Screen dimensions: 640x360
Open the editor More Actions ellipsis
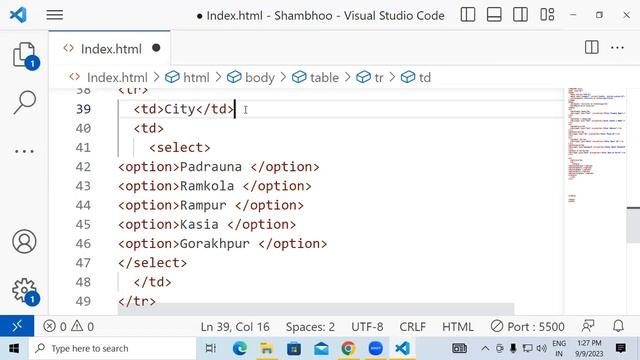pyautogui.click(x=617, y=48)
